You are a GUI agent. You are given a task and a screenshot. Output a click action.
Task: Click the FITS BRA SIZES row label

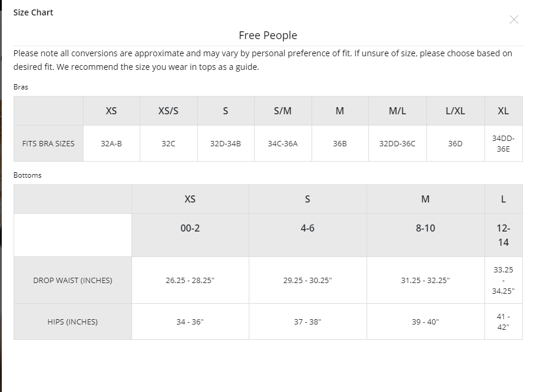coord(49,143)
